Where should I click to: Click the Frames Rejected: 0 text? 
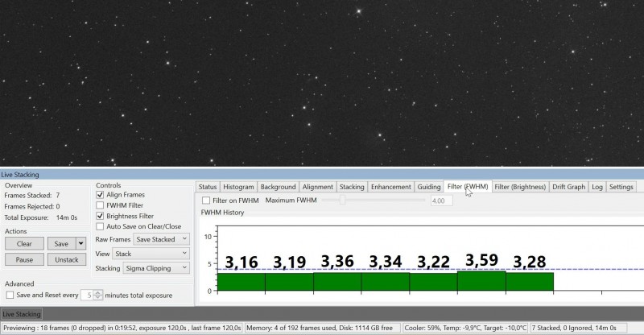[x=32, y=206]
